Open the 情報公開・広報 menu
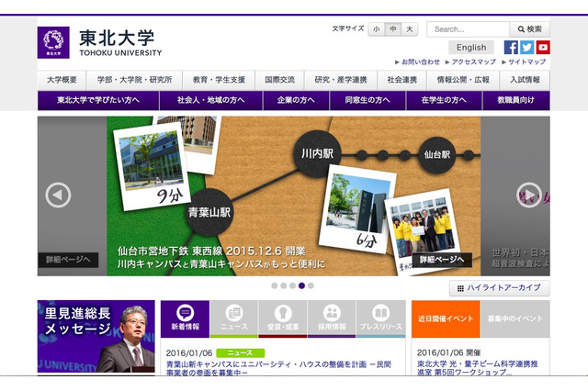This screenshot has height=391, width=588. (x=463, y=80)
